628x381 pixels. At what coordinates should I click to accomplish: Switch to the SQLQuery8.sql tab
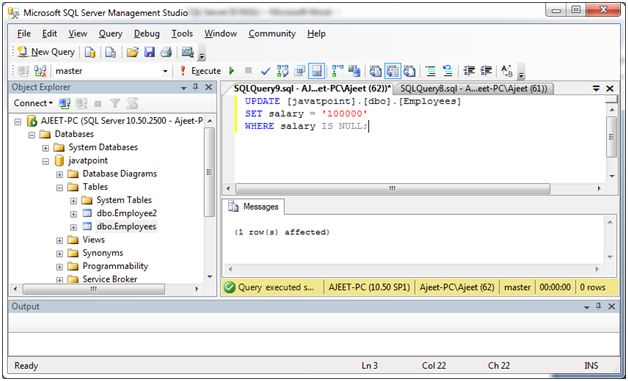[x=473, y=88]
